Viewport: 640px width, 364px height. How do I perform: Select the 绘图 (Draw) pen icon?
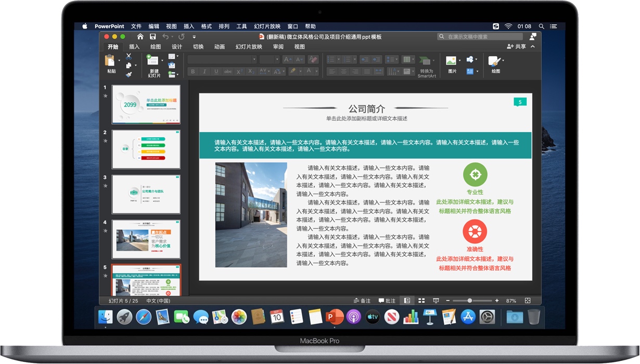pos(494,61)
